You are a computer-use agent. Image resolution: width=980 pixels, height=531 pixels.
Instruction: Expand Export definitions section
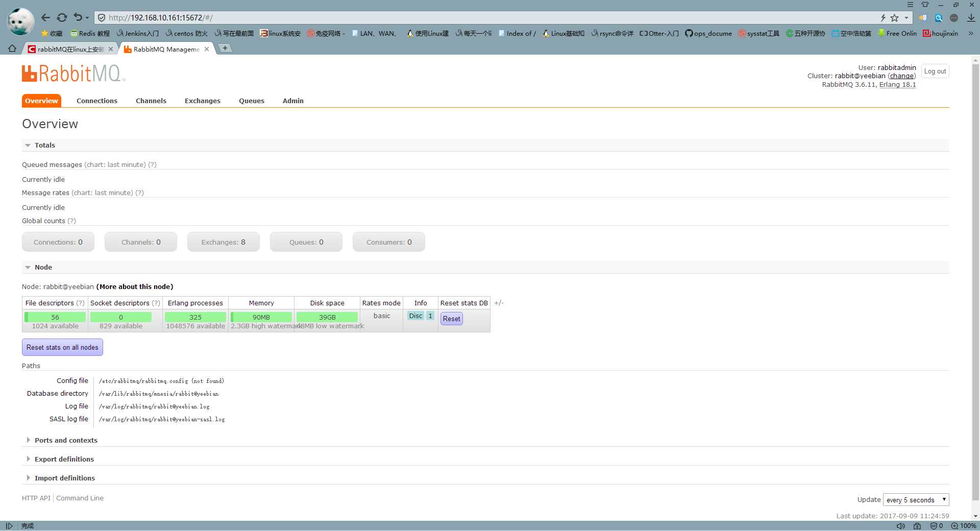point(64,460)
